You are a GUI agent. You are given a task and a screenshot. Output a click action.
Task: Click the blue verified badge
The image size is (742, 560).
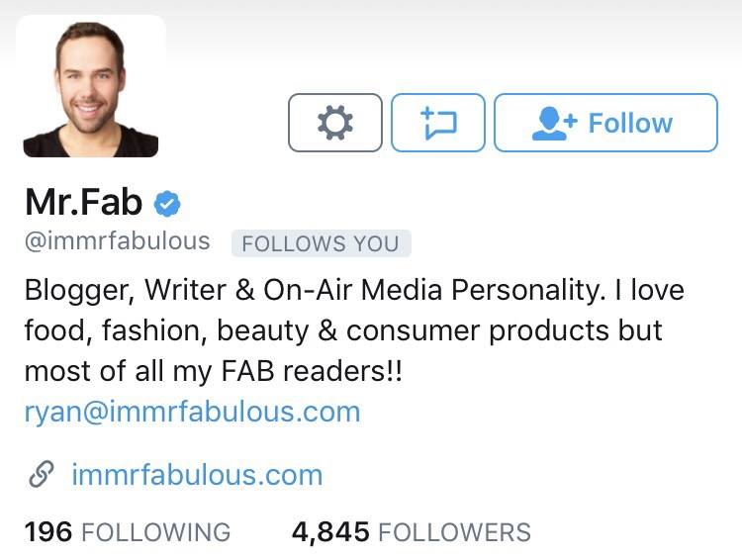pyautogui.click(x=166, y=204)
